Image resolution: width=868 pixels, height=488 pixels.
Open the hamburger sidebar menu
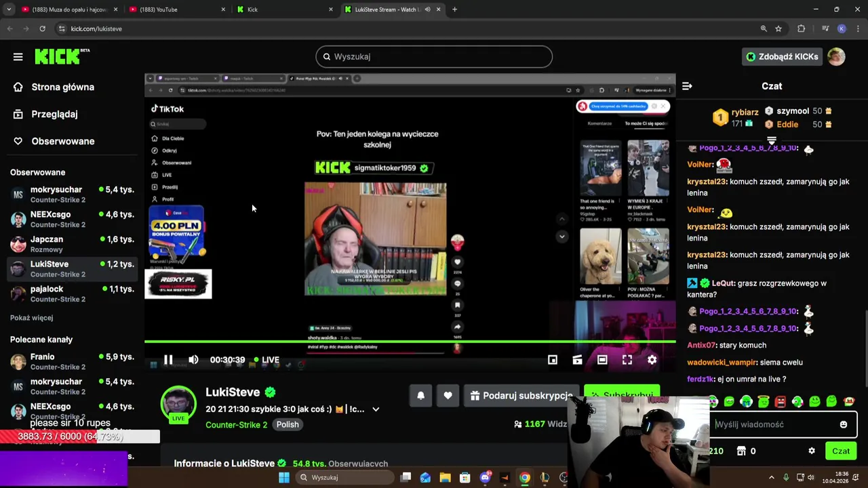[18, 57]
